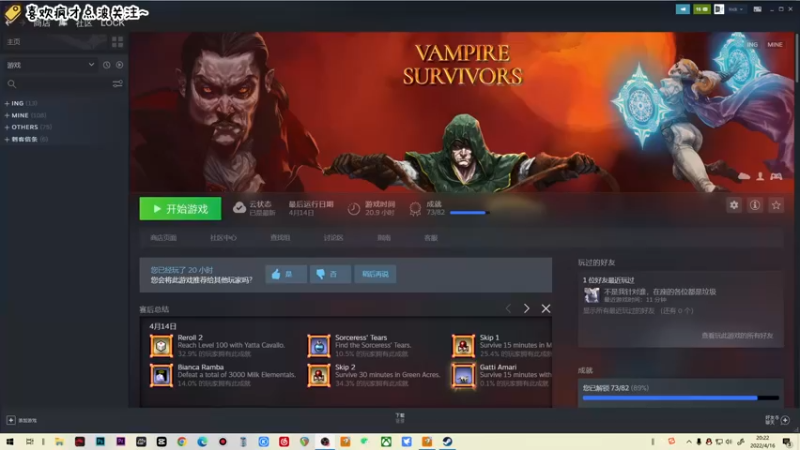The height and width of the screenshot is (450, 800).
Task: Click the Big Picture mode icon
Action: click(758, 9)
